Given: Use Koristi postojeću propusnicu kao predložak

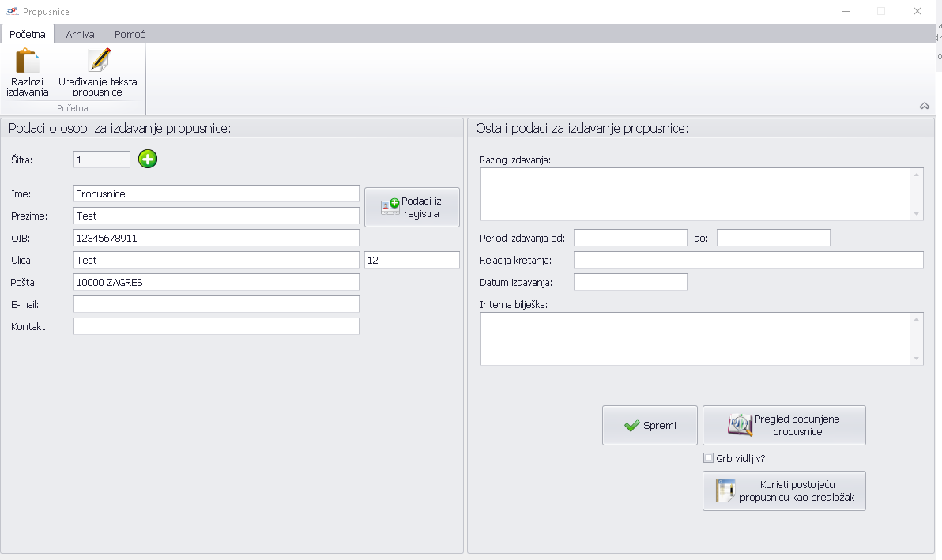Looking at the screenshot, I should 784,490.
